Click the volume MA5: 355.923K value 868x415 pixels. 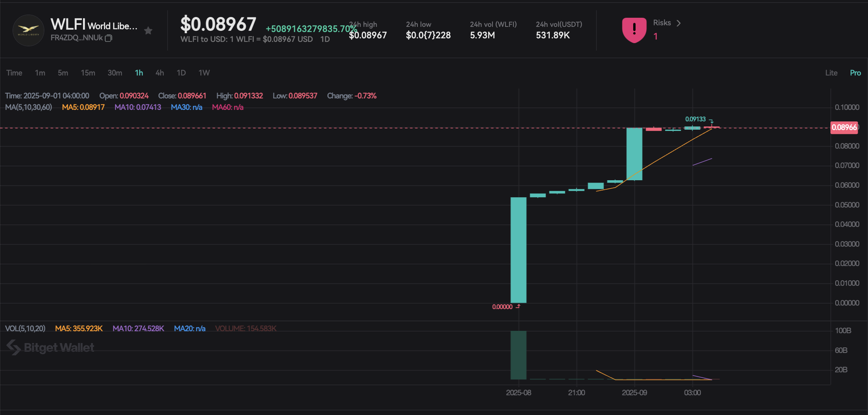click(79, 328)
